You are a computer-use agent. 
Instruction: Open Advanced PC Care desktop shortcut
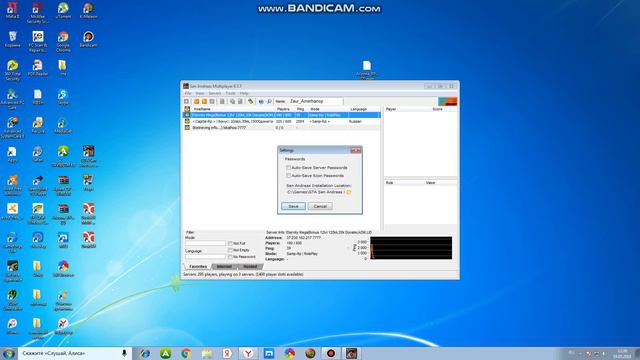click(12, 99)
